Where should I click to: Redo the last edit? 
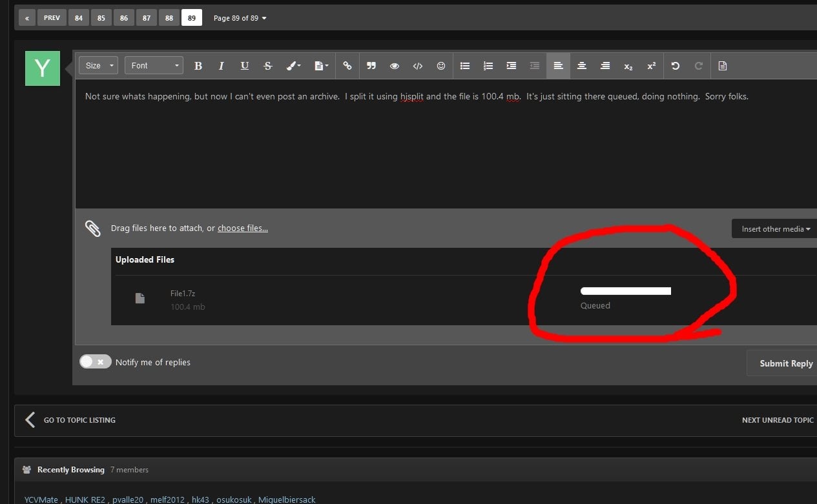pyautogui.click(x=699, y=66)
